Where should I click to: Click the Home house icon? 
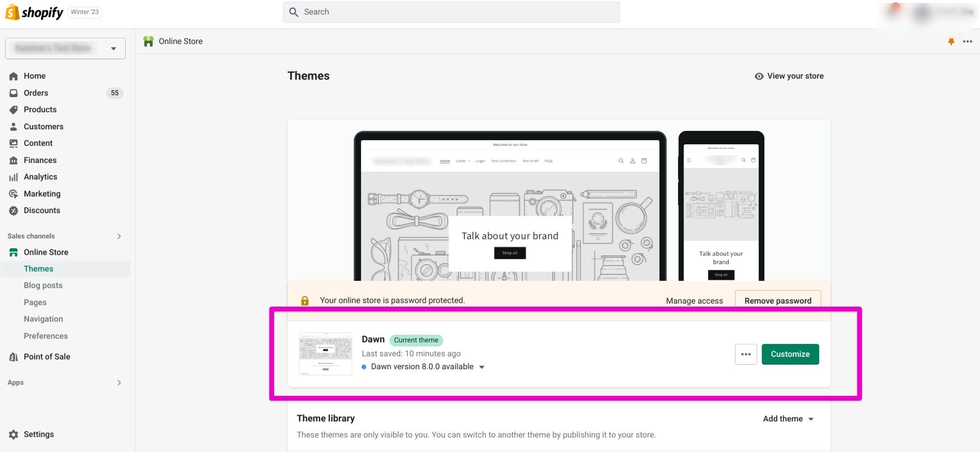[13, 76]
